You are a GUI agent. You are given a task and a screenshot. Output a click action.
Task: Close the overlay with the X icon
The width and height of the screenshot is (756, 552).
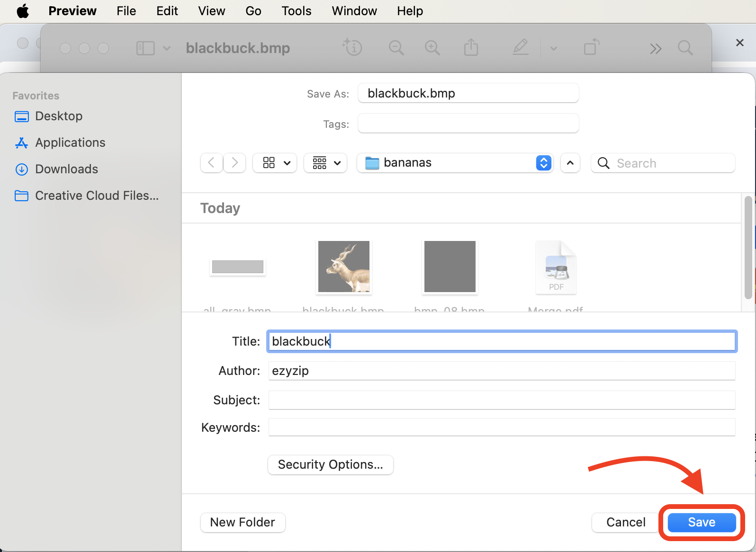(740, 43)
